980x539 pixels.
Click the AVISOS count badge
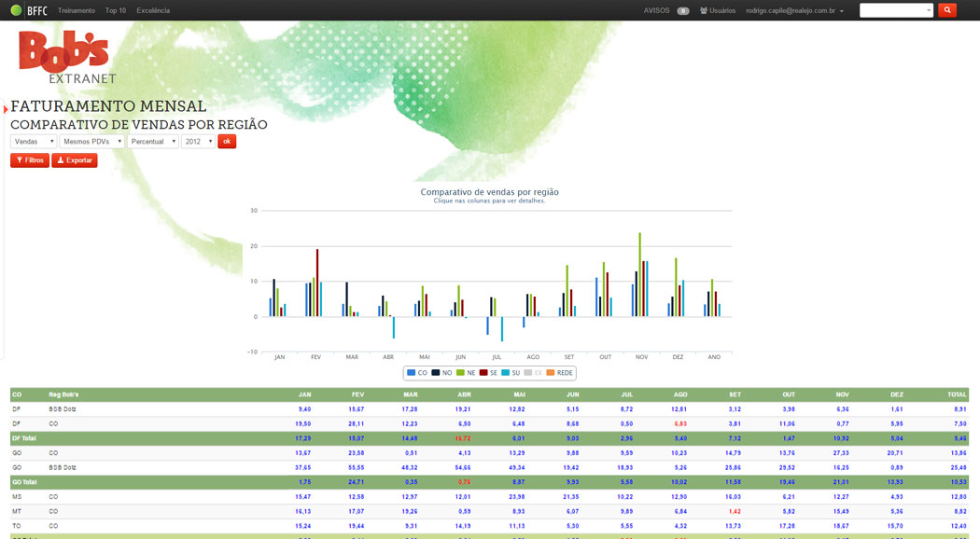click(683, 10)
